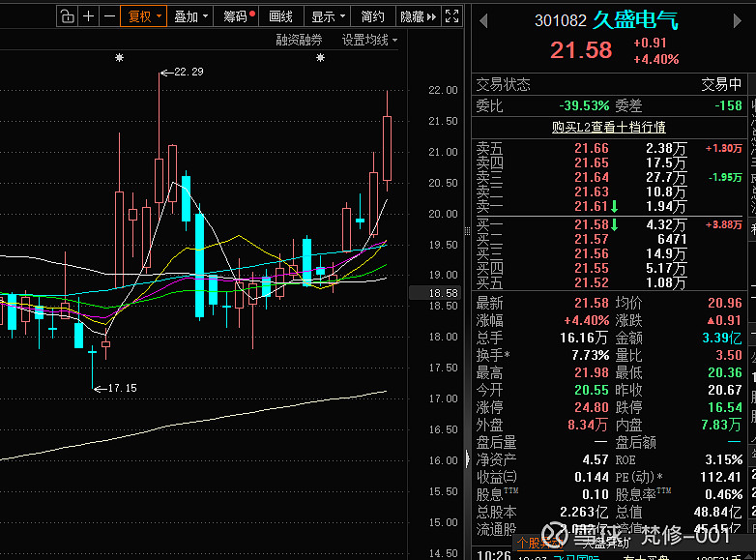Click 跌停 price 16.54
This screenshot has height=560, width=756.
tap(725, 407)
